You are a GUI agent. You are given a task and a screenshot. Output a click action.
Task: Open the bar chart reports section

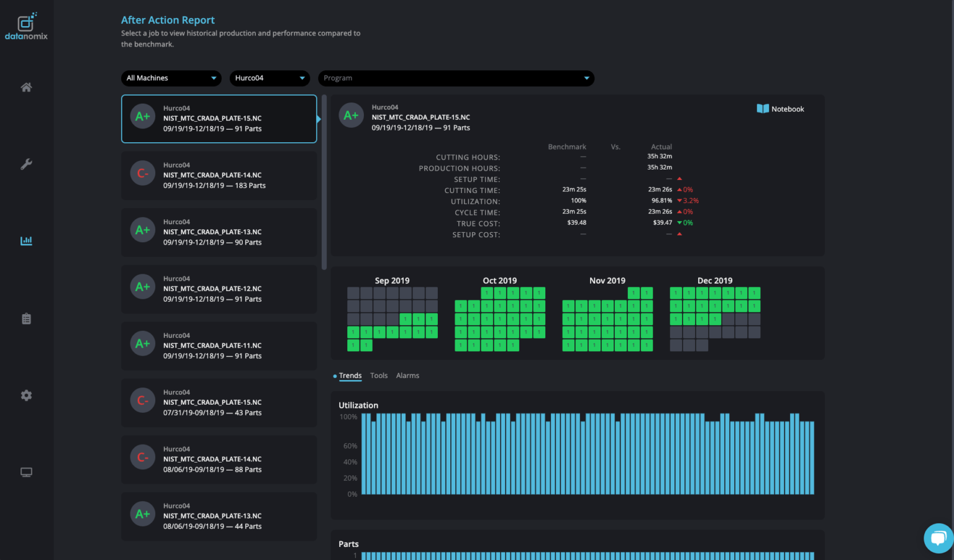26,240
